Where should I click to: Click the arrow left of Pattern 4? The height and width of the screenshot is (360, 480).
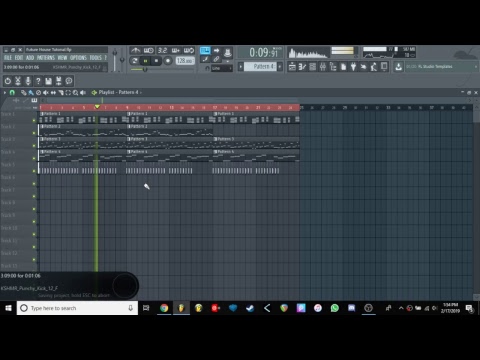coord(240,67)
